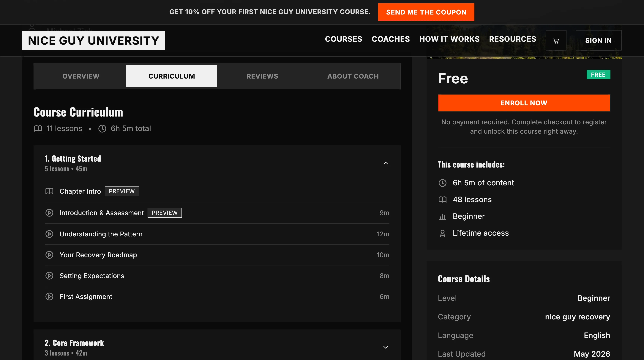Viewport: 644px width, 360px height.
Task: Open the Understanding the Pattern lesson title
Action: coord(101,234)
